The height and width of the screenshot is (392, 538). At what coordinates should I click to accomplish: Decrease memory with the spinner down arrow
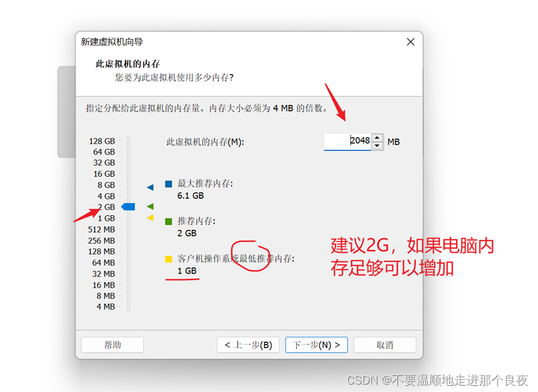pos(377,145)
